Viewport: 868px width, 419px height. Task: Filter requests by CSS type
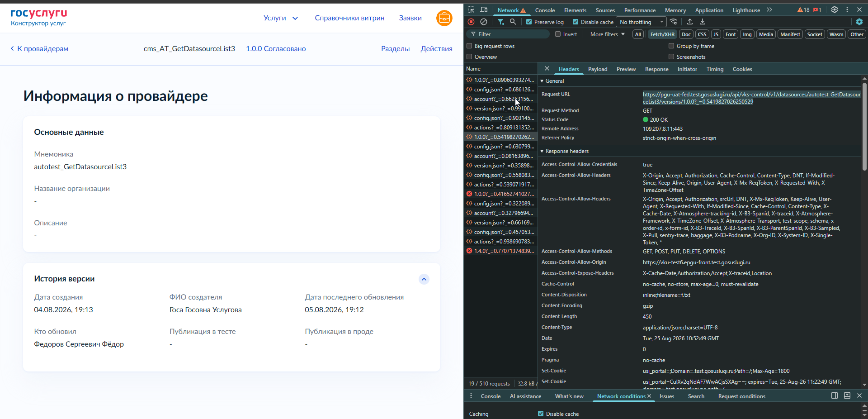point(702,34)
